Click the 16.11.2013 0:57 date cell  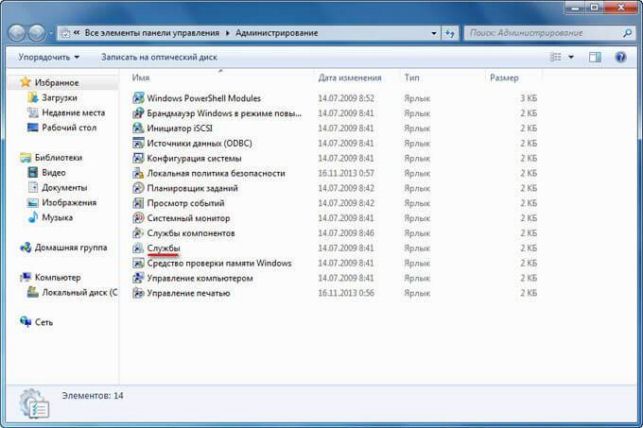(346, 173)
